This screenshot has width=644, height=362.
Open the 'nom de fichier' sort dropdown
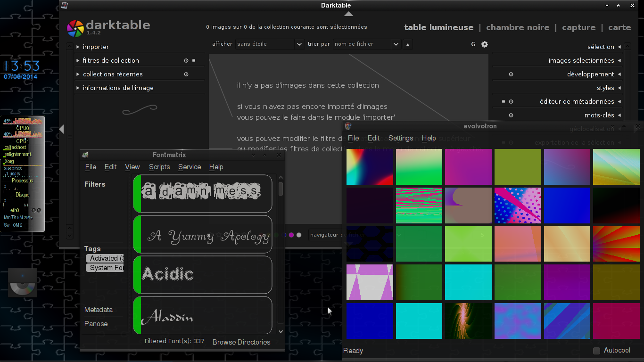coord(367,44)
